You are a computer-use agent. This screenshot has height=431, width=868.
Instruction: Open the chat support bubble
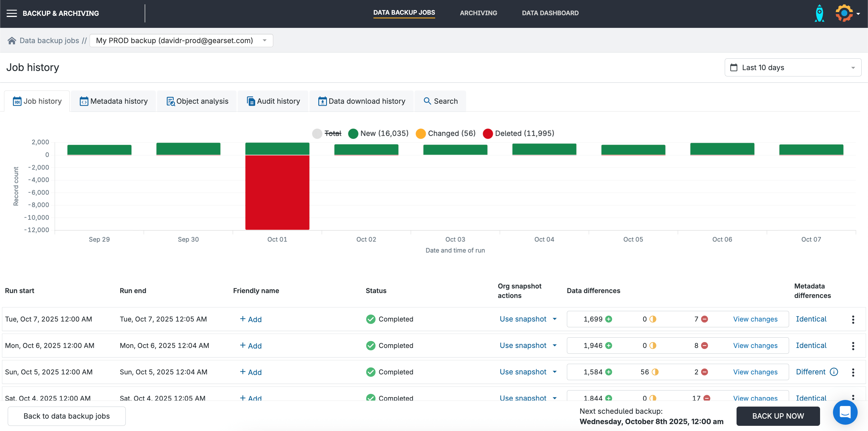pos(845,412)
